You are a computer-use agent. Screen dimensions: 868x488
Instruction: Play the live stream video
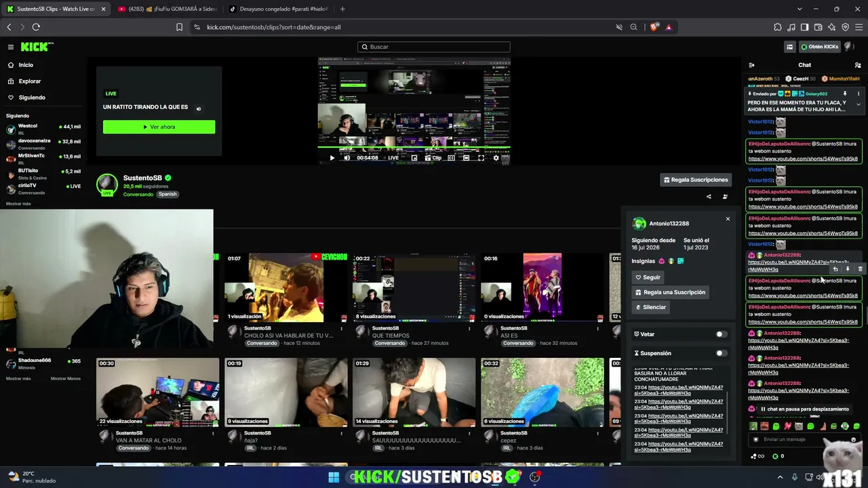[332, 158]
